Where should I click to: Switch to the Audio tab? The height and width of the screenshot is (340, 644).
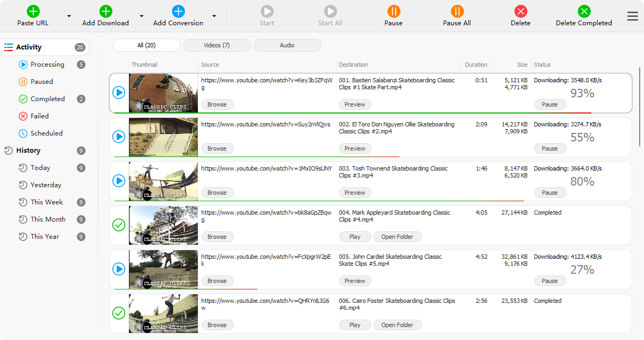[x=287, y=45]
